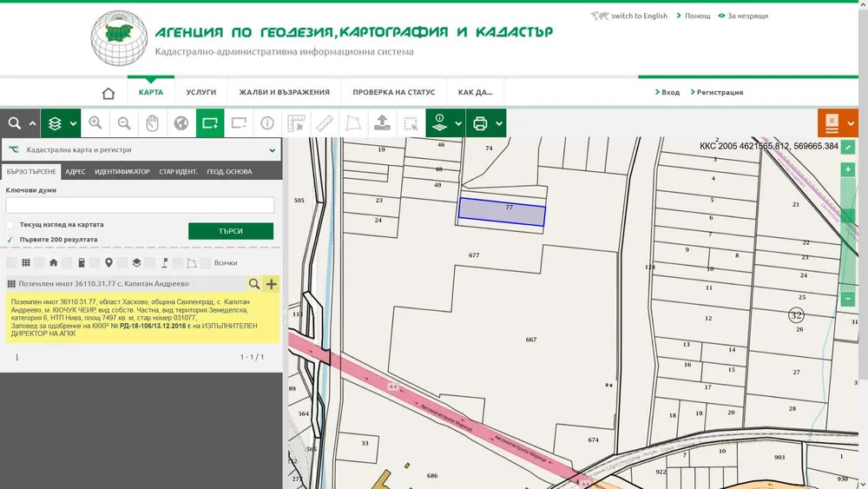Check the 'Всички' filter checkbox
Screen dimensions: 868x489
(x=207, y=262)
